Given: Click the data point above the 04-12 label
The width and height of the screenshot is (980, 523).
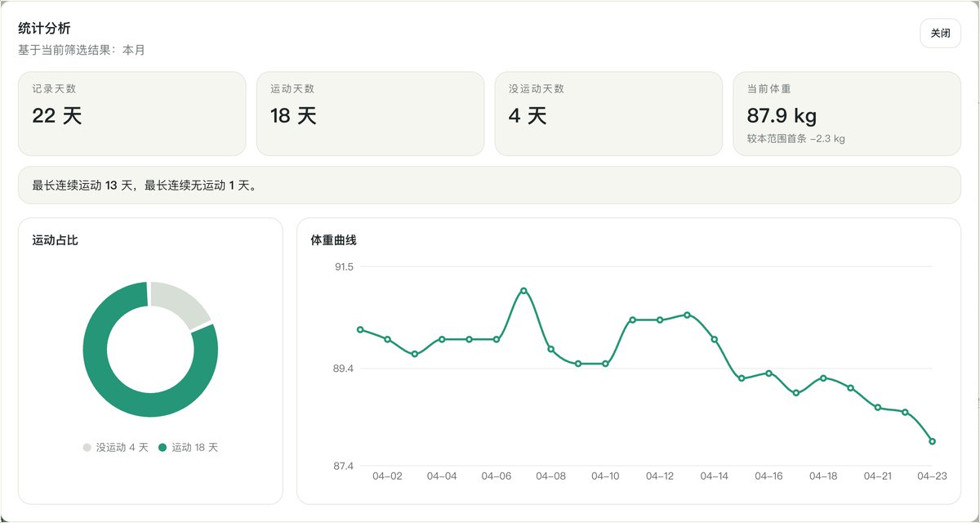Looking at the screenshot, I should click(x=657, y=320).
